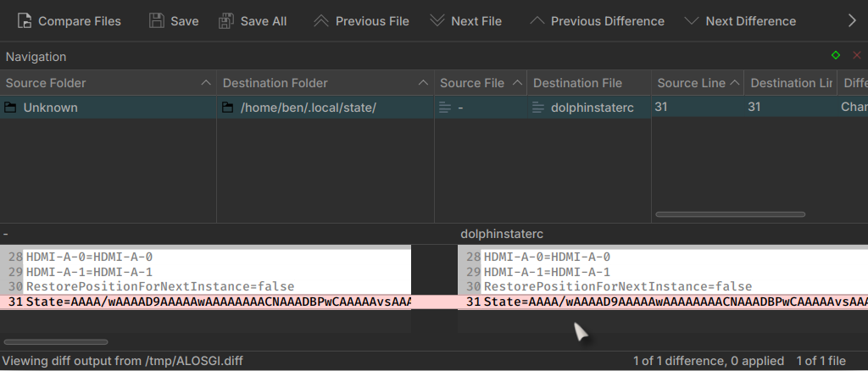Image resolution: width=868 pixels, height=371 pixels.
Task: Click the Save All icon
Action: [226, 21]
